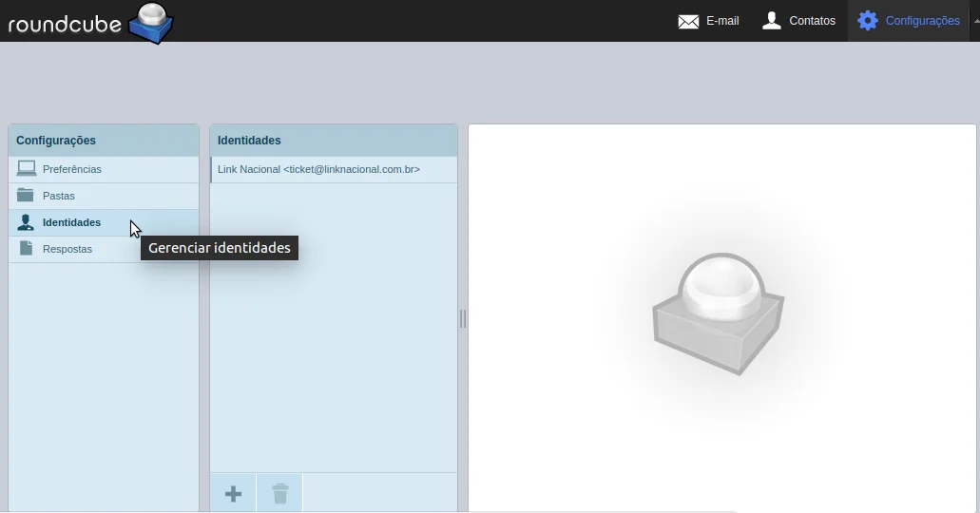
Task: Add a new identity with plus button
Action: (233, 494)
